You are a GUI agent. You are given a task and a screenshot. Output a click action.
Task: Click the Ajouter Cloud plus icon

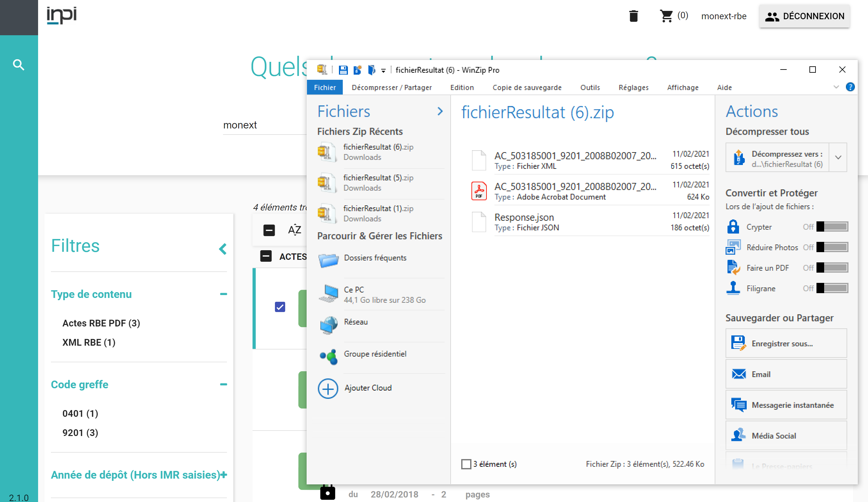coord(327,389)
